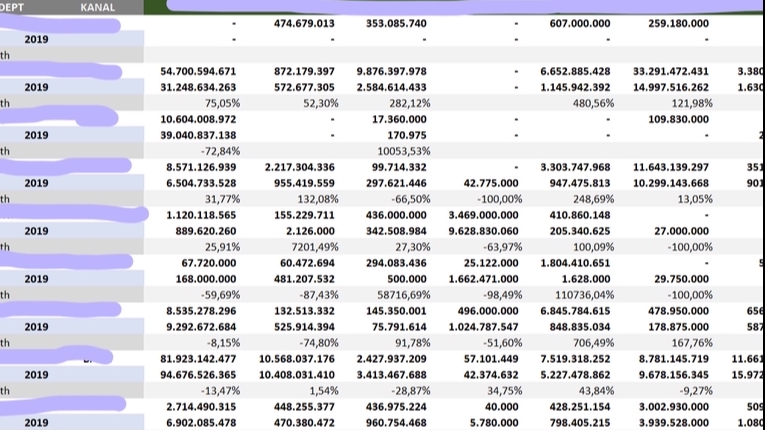Click cell value 474.679.013
The height and width of the screenshot is (430, 765).
(x=304, y=23)
